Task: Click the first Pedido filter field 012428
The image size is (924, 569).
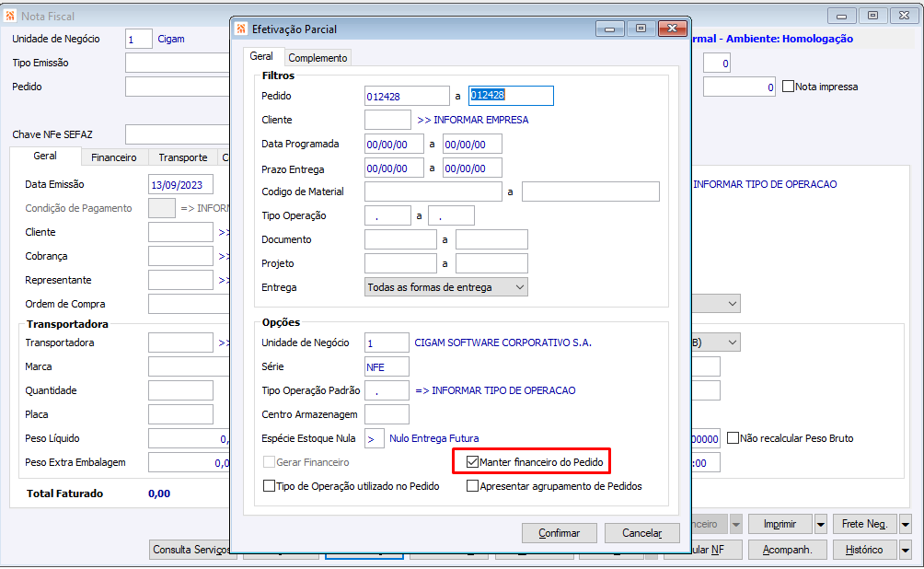Action: click(x=407, y=96)
